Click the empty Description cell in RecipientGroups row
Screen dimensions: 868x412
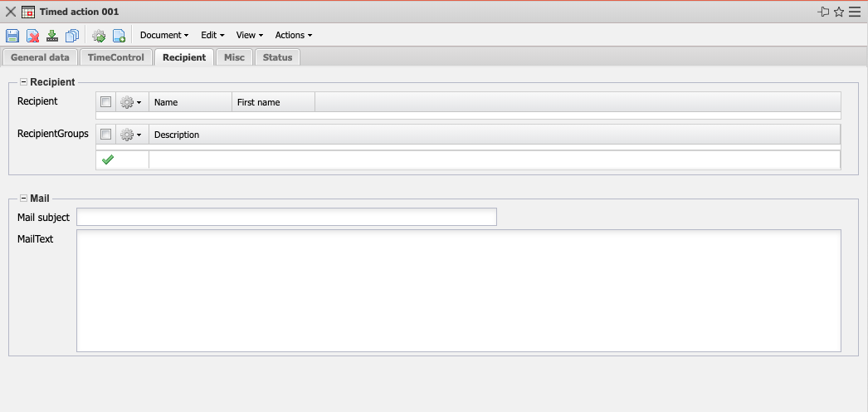(x=495, y=159)
